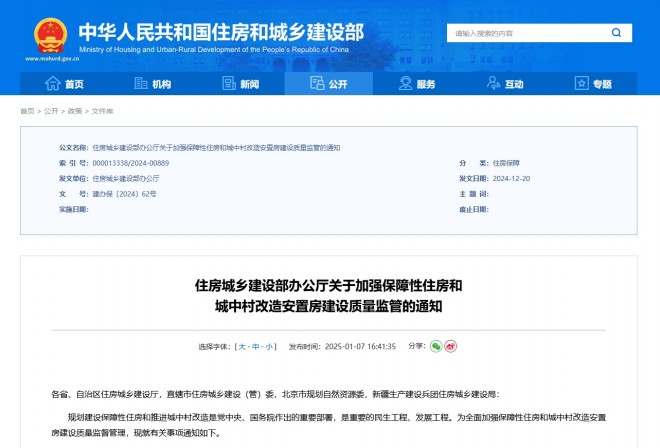Go to 文件库 in breadcrumb
660x448 pixels.
click(103, 111)
